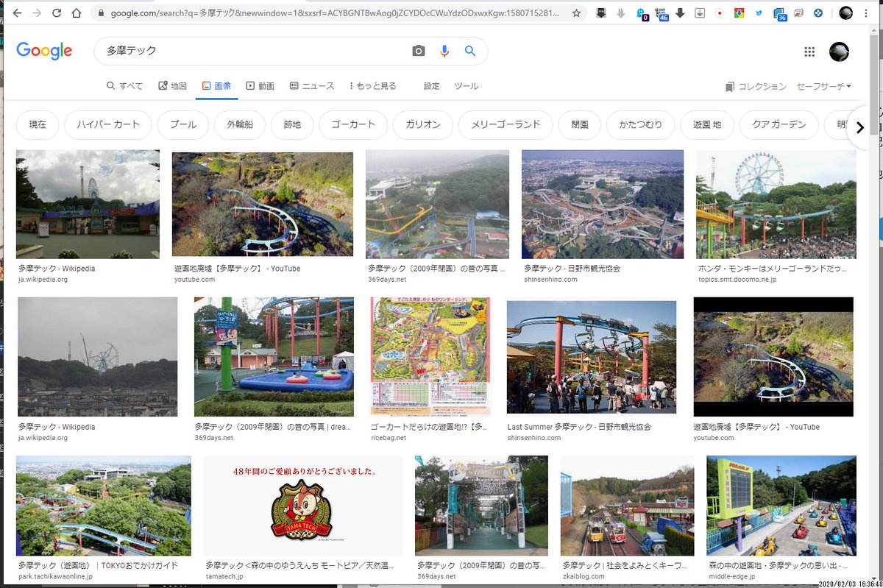This screenshot has height=588, width=883.
Task: Open park map image from ricebag.net
Action: pyautogui.click(x=430, y=357)
